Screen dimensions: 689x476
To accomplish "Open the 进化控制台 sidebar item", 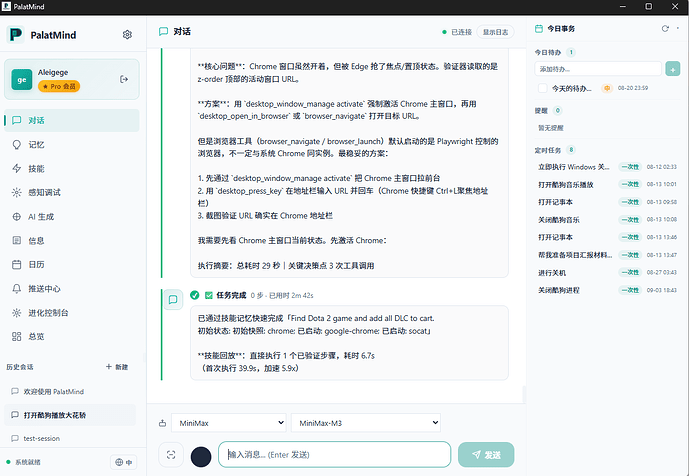I will point(72,312).
